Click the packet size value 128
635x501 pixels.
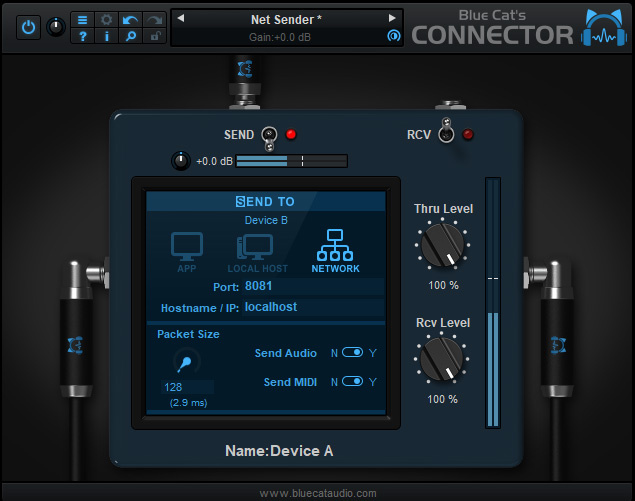188,387
